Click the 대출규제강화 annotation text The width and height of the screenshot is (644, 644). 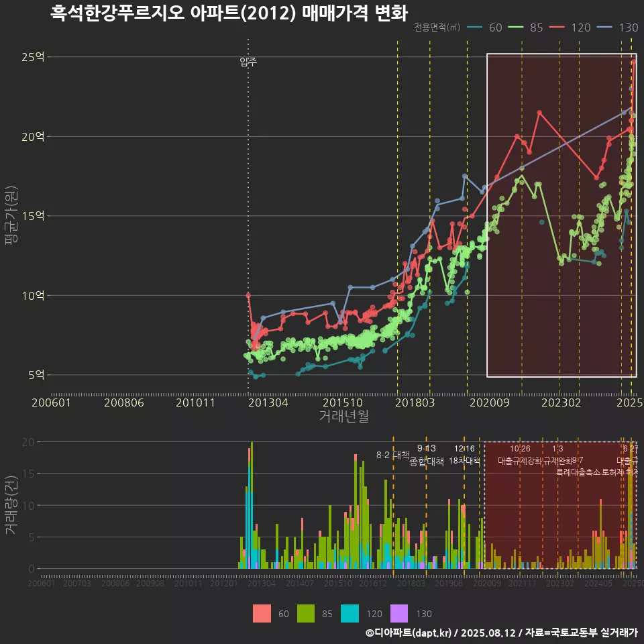click(x=520, y=461)
